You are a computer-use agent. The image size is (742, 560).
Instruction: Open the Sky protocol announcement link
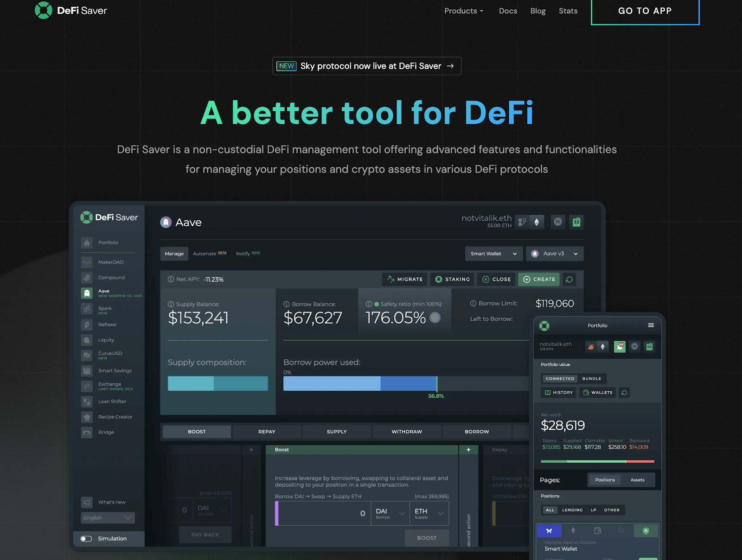366,66
